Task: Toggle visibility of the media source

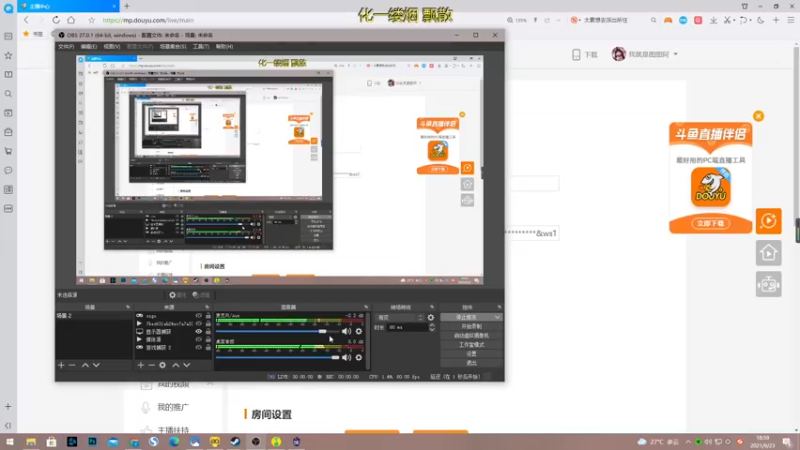Action: 198,339
